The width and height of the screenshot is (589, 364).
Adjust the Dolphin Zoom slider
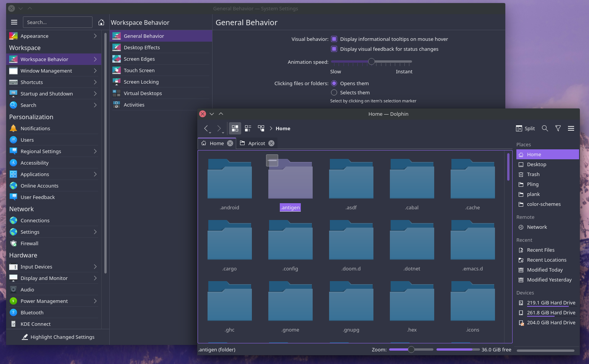[411, 349]
